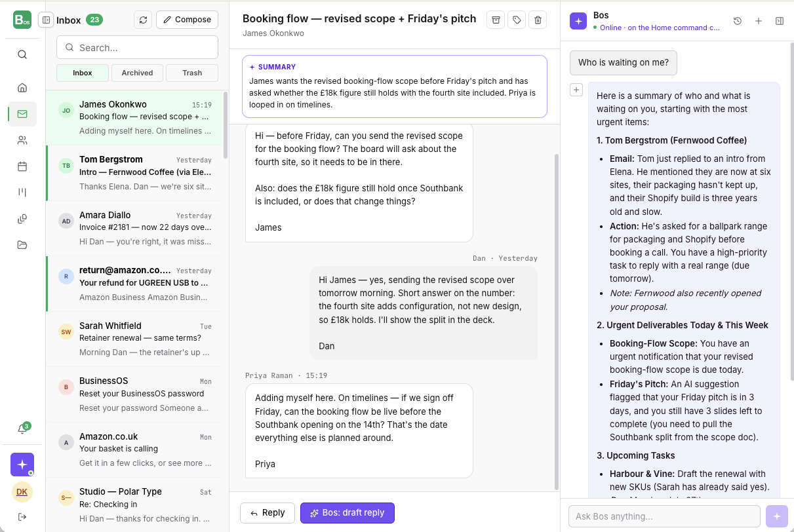This screenshot has height=532, width=794.
Task: Open Sarah Whitfield's Retainer renewal email
Action: [134, 339]
